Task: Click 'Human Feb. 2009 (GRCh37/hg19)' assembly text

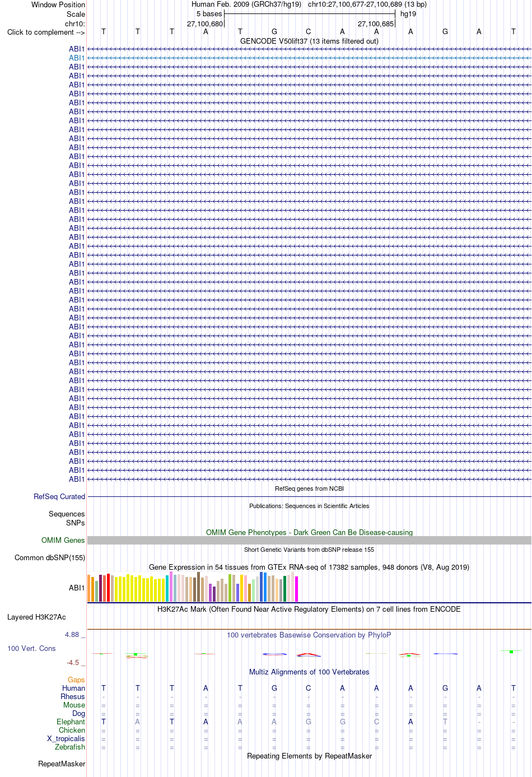Action: coord(246,4)
